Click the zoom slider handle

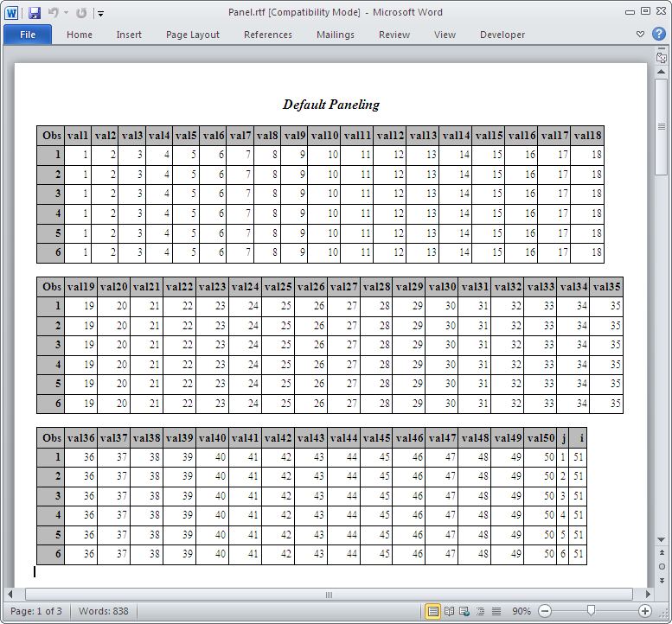[x=591, y=611]
